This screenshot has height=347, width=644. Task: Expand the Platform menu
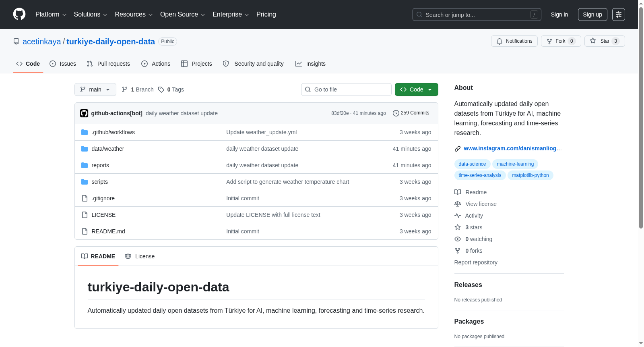51,15
